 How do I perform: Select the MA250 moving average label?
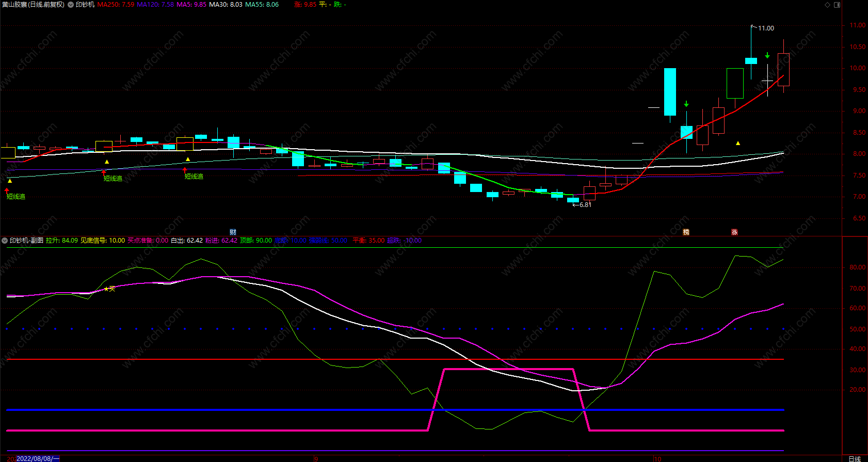tap(116, 5)
